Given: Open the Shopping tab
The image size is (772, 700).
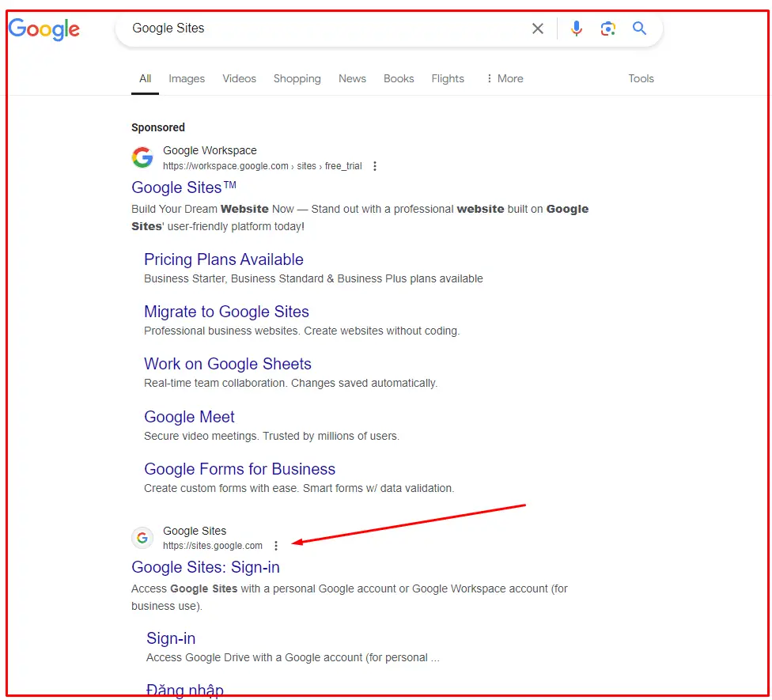Looking at the screenshot, I should click(x=297, y=79).
